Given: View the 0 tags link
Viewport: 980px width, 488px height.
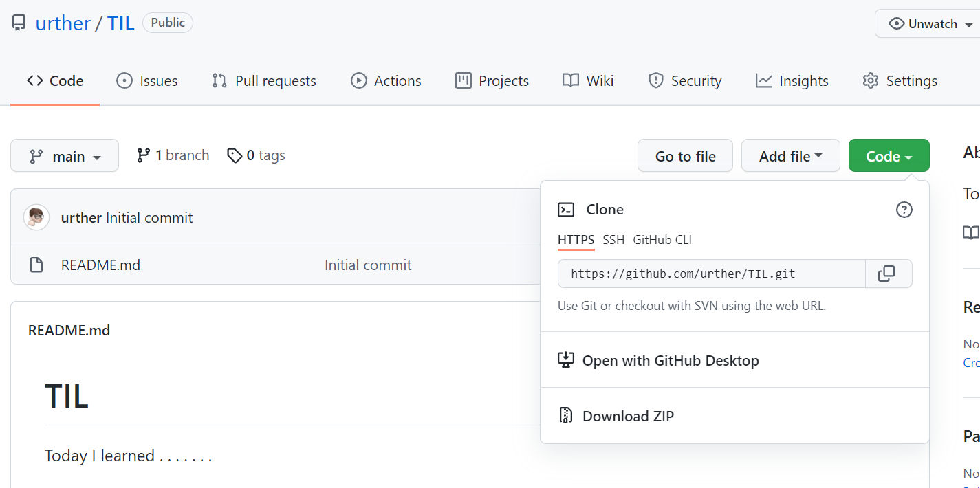Looking at the screenshot, I should [x=257, y=155].
